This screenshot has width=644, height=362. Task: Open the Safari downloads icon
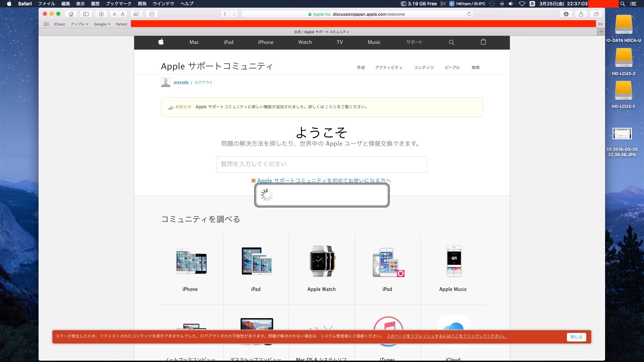click(x=566, y=14)
